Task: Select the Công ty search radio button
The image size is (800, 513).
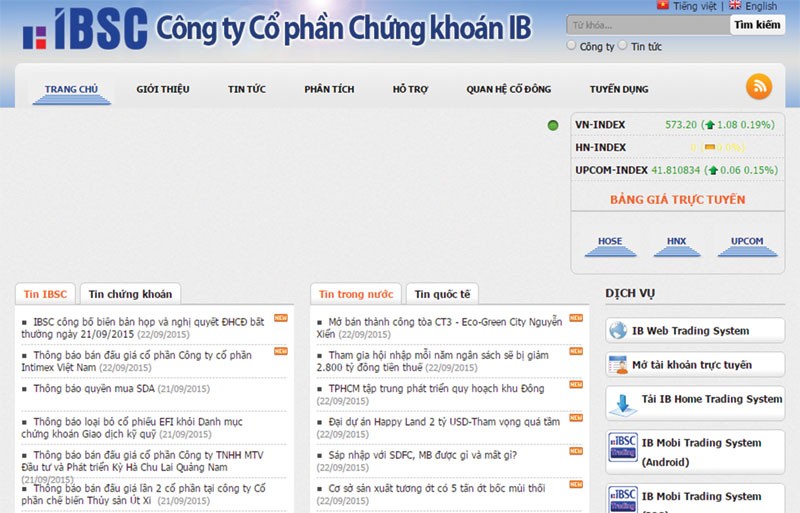Action: pyautogui.click(x=571, y=45)
